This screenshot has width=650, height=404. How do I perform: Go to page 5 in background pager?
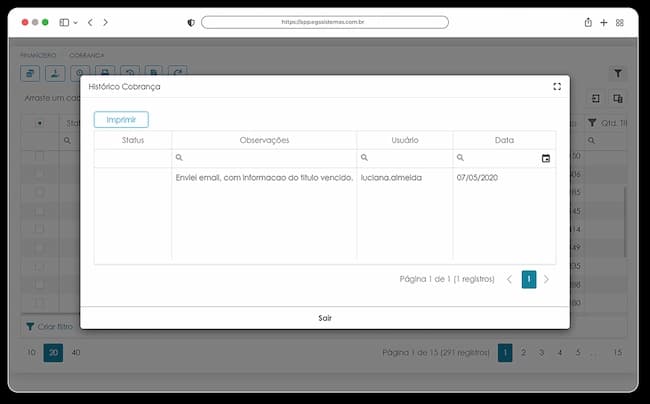coord(578,353)
